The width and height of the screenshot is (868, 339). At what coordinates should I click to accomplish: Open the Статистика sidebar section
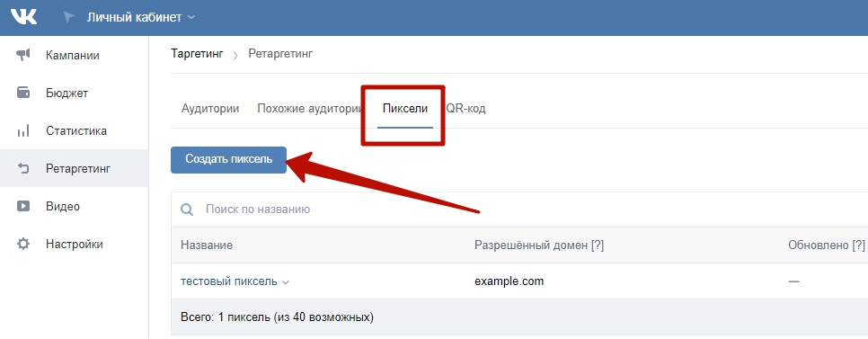pos(76,131)
